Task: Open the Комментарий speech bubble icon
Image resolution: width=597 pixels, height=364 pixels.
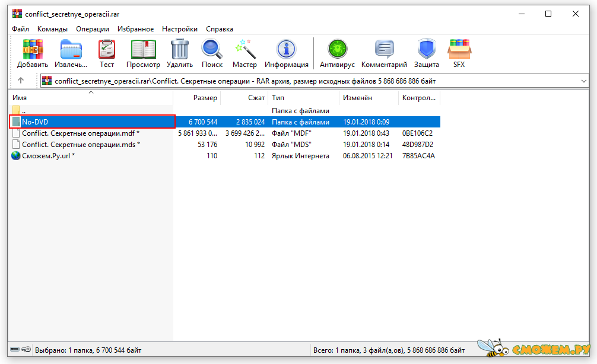Action: tap(384, 49)
